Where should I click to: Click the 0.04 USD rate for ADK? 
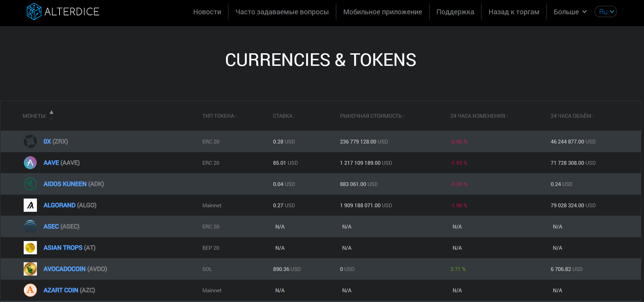click(x=284, y=184)
